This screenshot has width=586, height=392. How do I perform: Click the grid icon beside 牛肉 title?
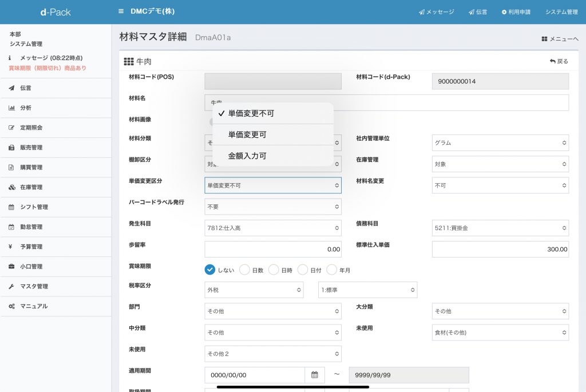[x=129, y=62]
